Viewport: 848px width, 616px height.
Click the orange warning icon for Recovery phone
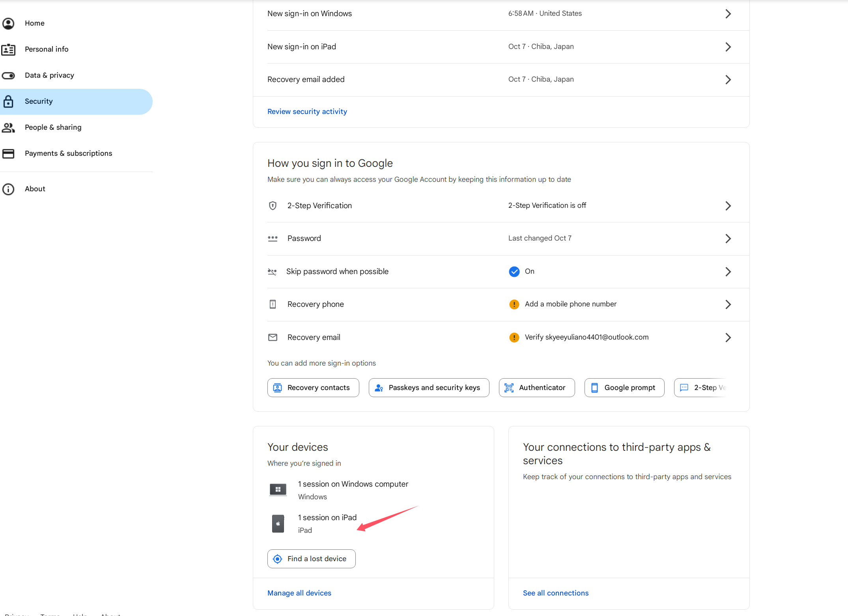pyautogui.click(x=514, y=304)
